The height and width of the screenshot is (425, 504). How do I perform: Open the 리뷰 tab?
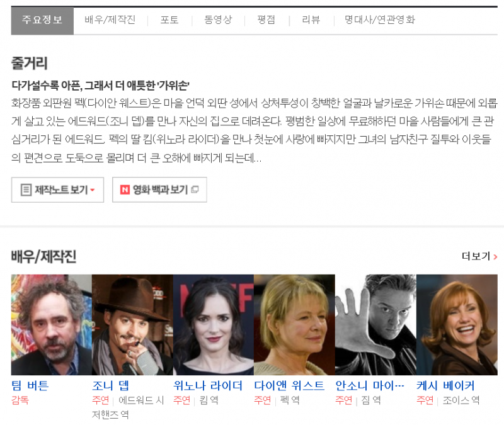pyautogui.click(x=311, y=20)
